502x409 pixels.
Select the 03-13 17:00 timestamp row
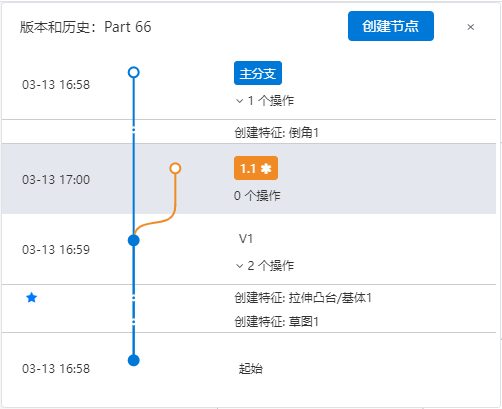coord(249,179)
